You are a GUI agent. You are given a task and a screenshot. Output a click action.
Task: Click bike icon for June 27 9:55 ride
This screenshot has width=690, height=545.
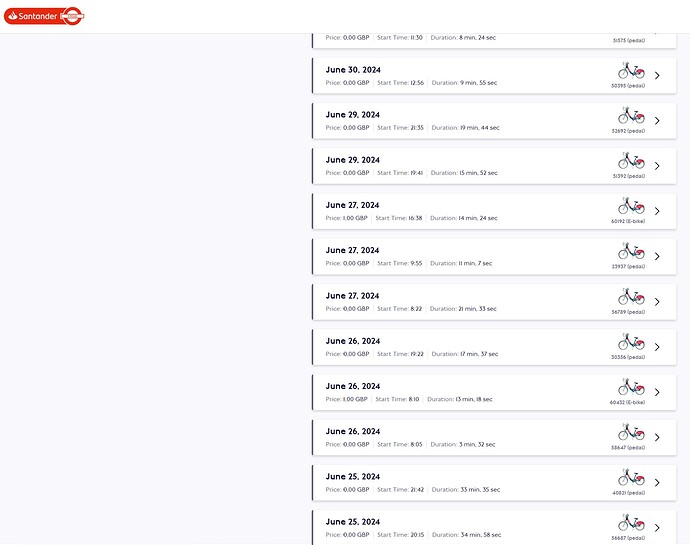point(631,251)
